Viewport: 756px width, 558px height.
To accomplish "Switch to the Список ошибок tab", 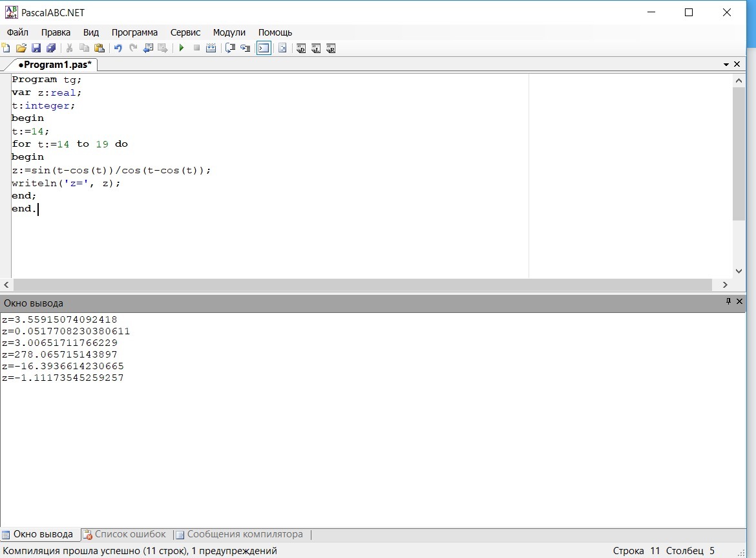I will tap(125, 534).
